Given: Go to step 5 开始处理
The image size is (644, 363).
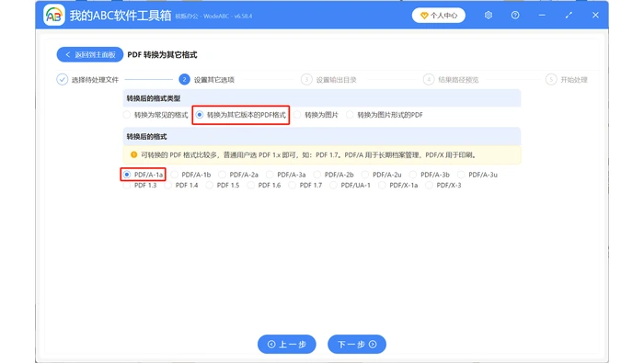Looking at the screenshot, I should pyautogui.click(x=567, y=80).
